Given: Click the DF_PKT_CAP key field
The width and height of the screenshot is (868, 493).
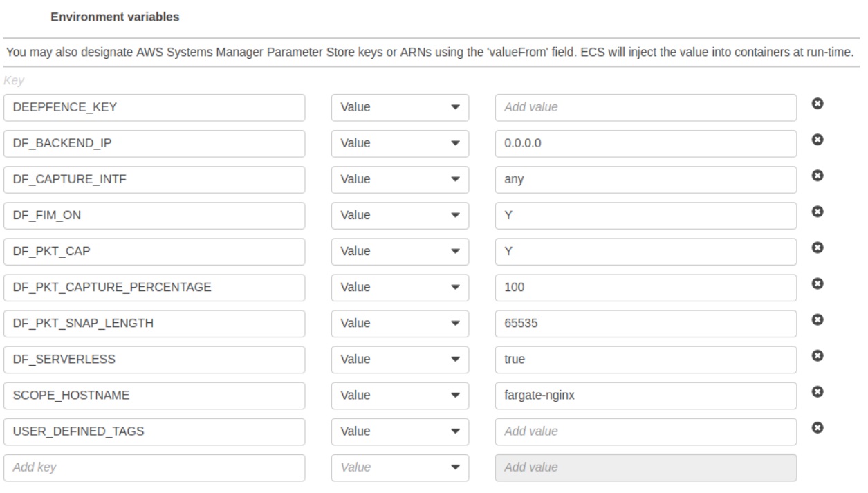Looking at the screenshot, I should click(154, 252).
